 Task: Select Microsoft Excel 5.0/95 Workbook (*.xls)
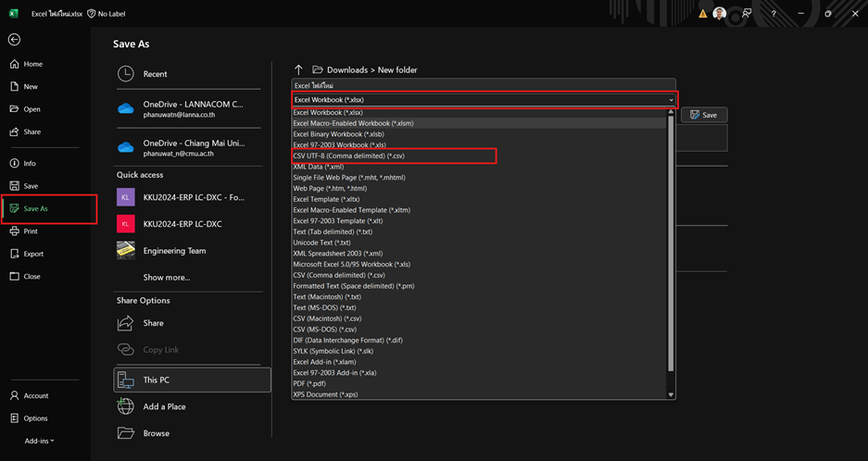click(x=480, y=265)
